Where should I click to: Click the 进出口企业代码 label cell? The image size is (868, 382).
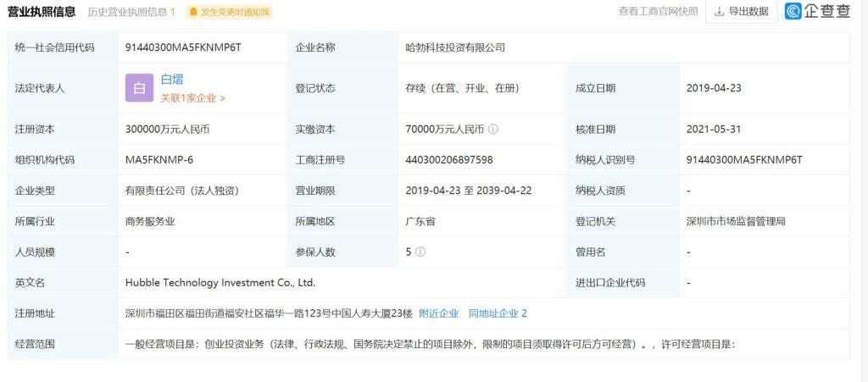(624, 283)
